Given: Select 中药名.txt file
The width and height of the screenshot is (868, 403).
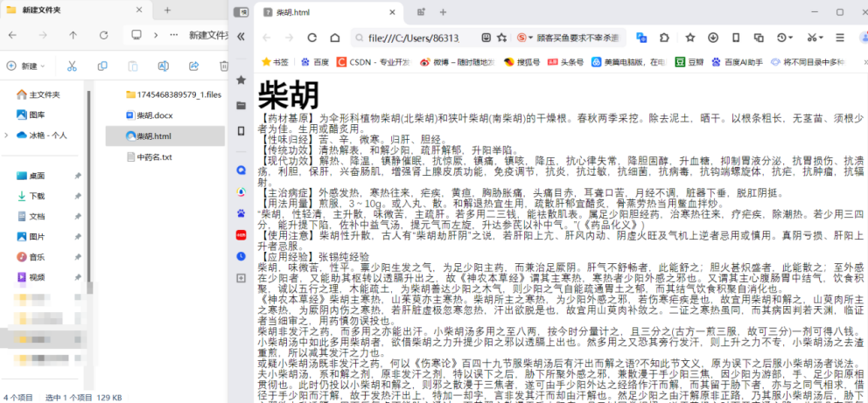Looking at the screenshot, I should (149, 157).
